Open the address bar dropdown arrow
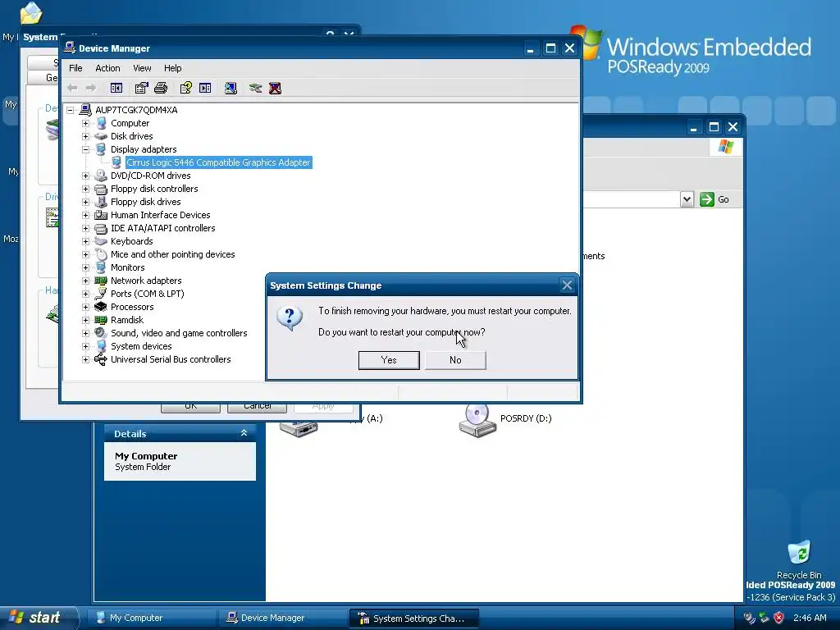This screenshot has width=840, height=630. [x=687, y=199]
